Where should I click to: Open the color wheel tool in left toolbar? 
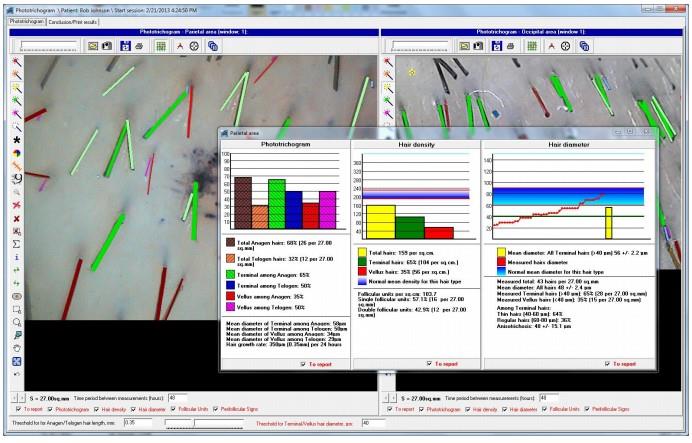point(16,153)
